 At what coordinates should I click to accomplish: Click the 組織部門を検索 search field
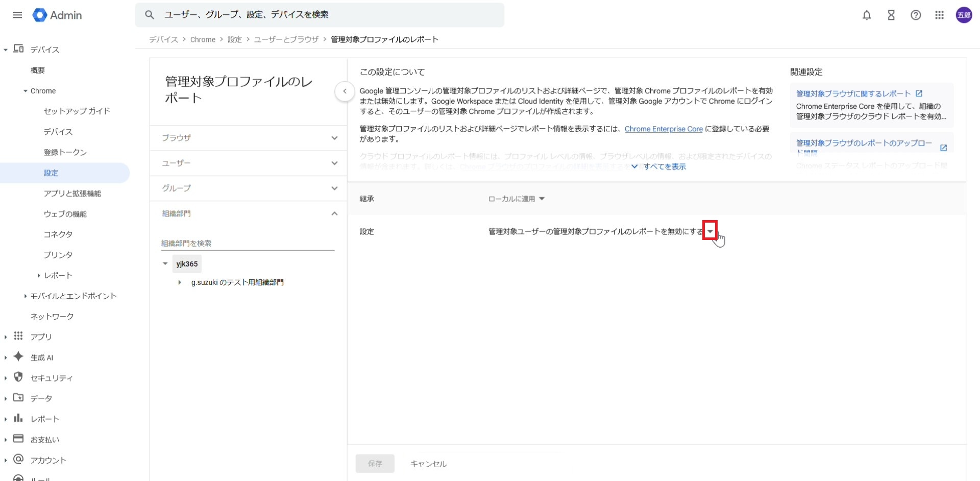[248, 243]
